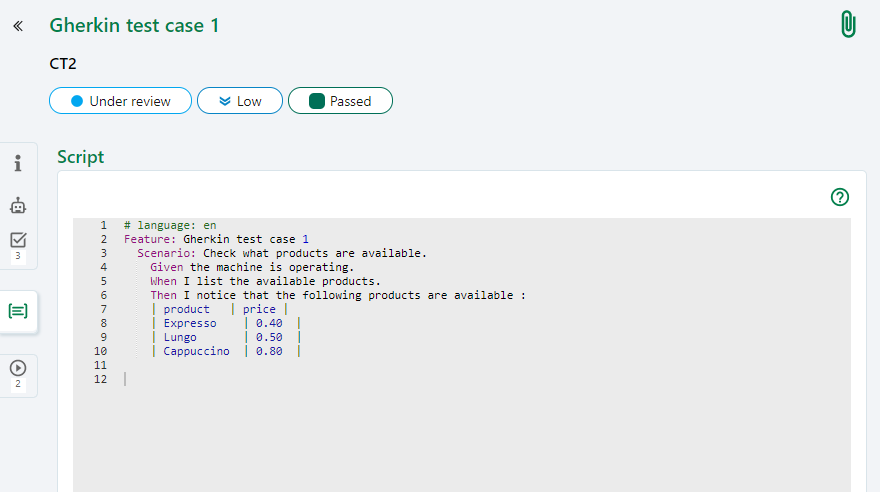Open the Under review status dropdown
The width and height of the screenshot is (880, 492).
(120, 101)
